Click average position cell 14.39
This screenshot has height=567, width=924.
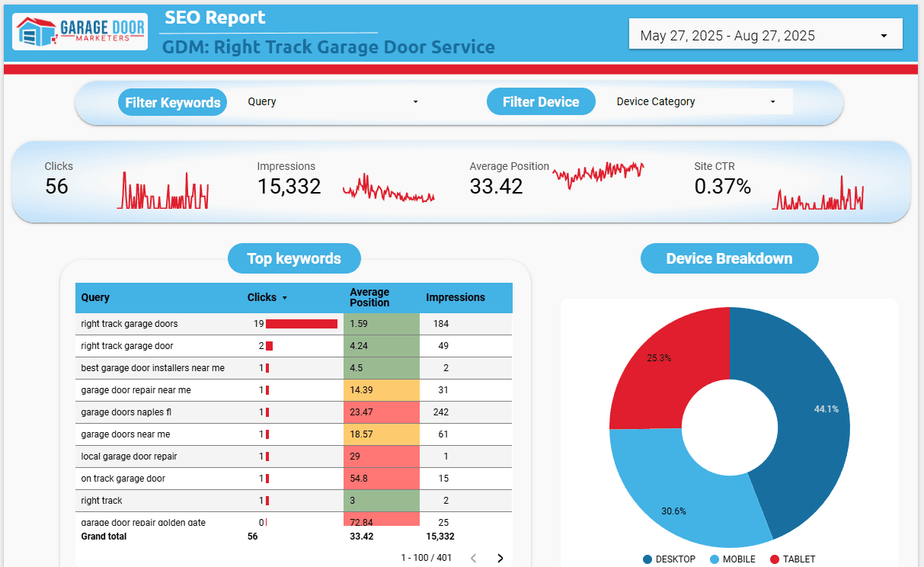point(382,390)
